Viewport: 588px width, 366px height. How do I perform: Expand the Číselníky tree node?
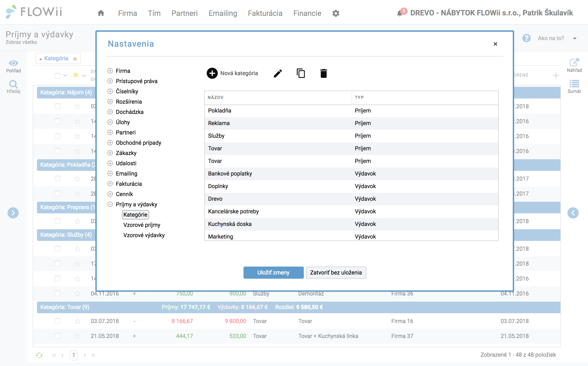[110, 91]
